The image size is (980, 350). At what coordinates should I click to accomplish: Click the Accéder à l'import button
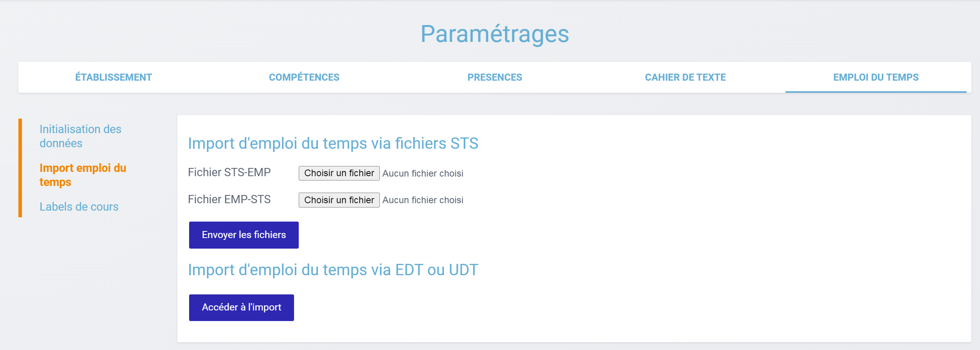coord(241,307)
